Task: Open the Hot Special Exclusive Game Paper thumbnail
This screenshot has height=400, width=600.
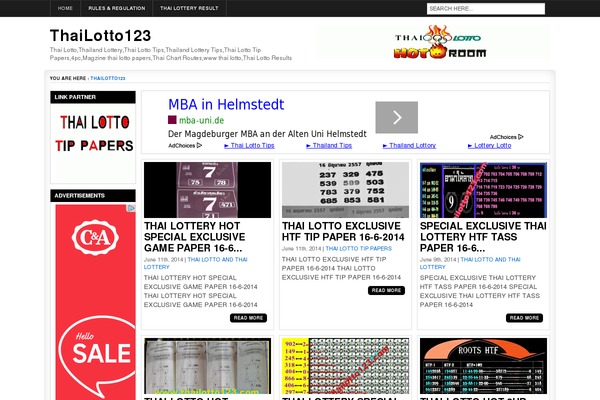Action: tap(207, 190)
